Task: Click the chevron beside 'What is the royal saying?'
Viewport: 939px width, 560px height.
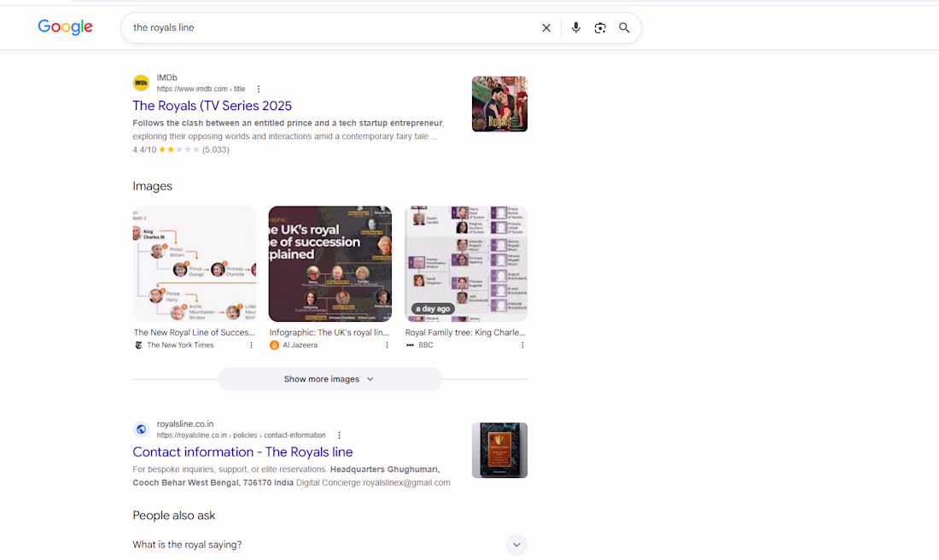Action: [x=516, y=545]
